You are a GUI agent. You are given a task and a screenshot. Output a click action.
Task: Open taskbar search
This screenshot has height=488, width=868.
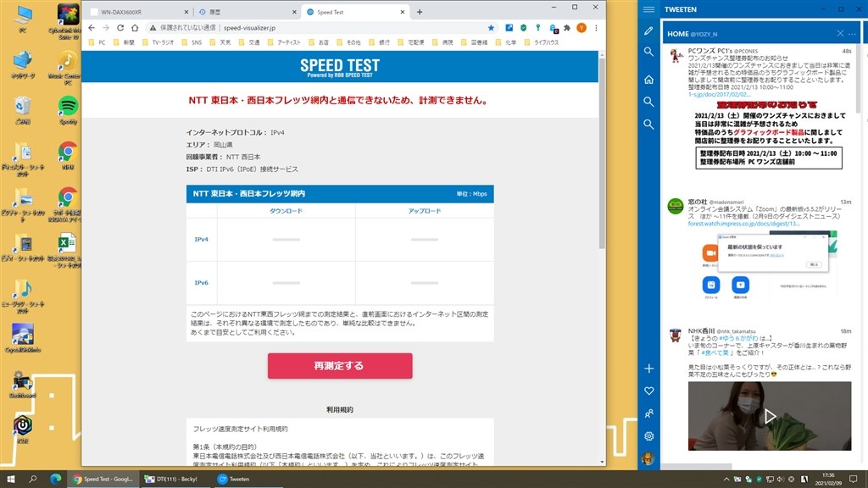click(33, 480)
